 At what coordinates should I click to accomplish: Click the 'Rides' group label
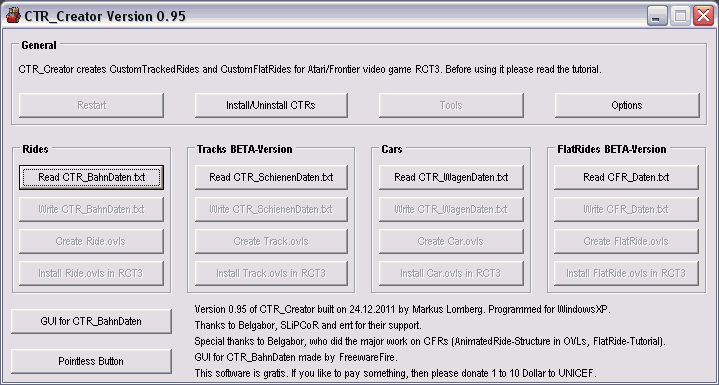click(35, 149)
